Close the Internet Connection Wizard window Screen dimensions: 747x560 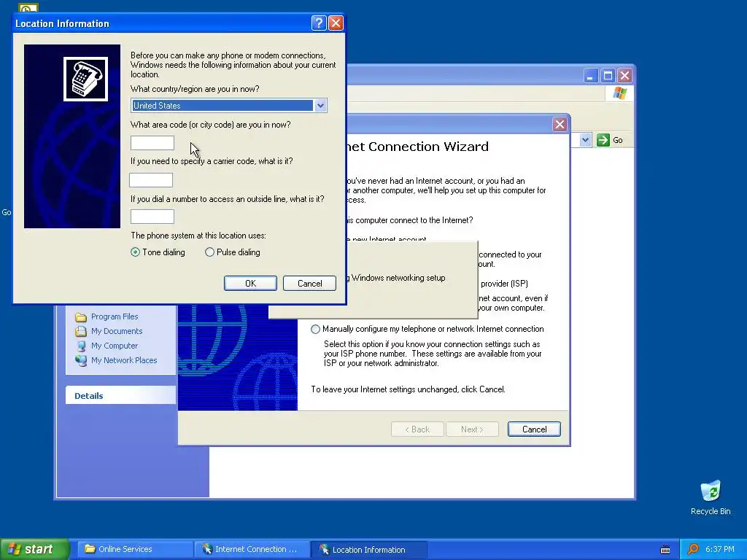(x=560, y=125)
